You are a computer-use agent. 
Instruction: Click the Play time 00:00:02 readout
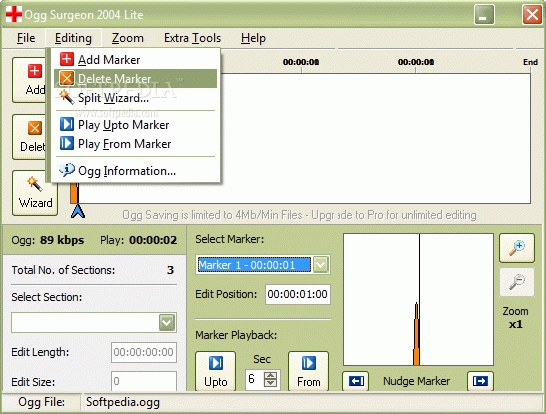(x=153, y=240)
